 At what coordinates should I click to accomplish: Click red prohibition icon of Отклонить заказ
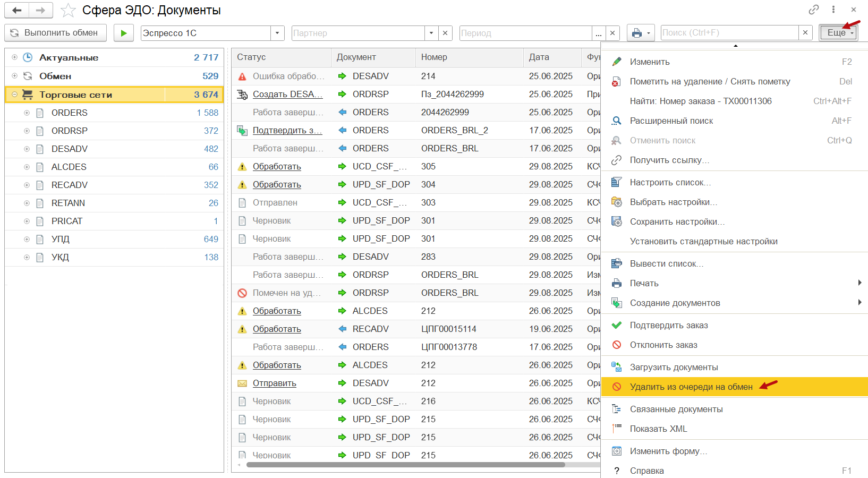tap(616, 345)
